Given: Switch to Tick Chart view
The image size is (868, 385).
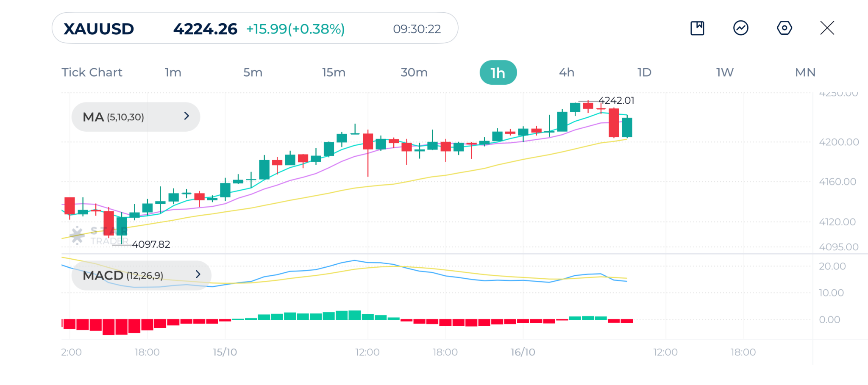Looking at the screenshot, I should (92, 72).
